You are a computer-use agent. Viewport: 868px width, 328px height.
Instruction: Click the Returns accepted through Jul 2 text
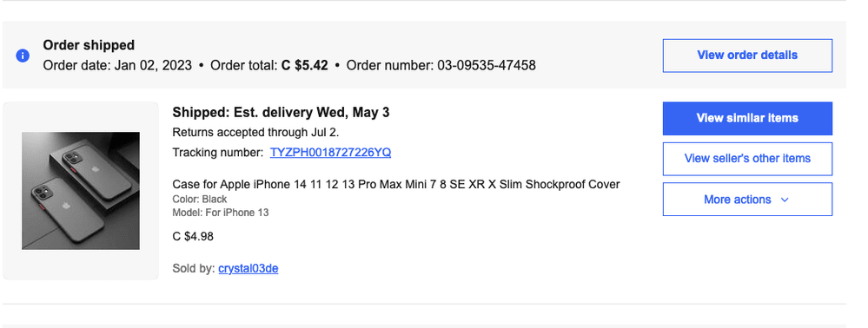(x=255, y=132)
